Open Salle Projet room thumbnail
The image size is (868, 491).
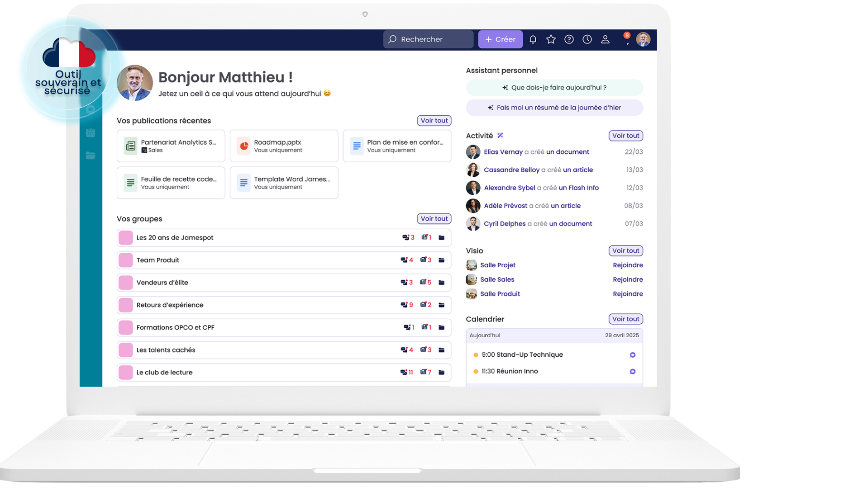[x=471, y=265]
